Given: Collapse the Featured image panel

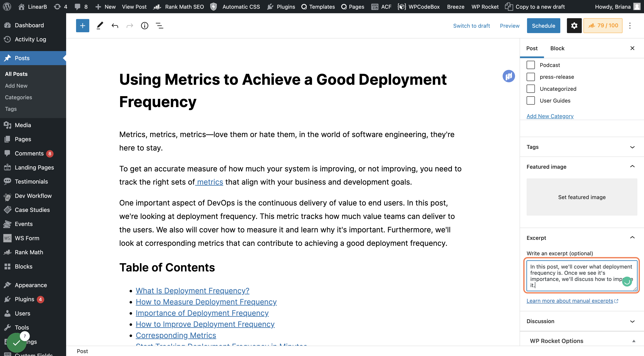Looking at the screenshot, I should coord(582,167).
